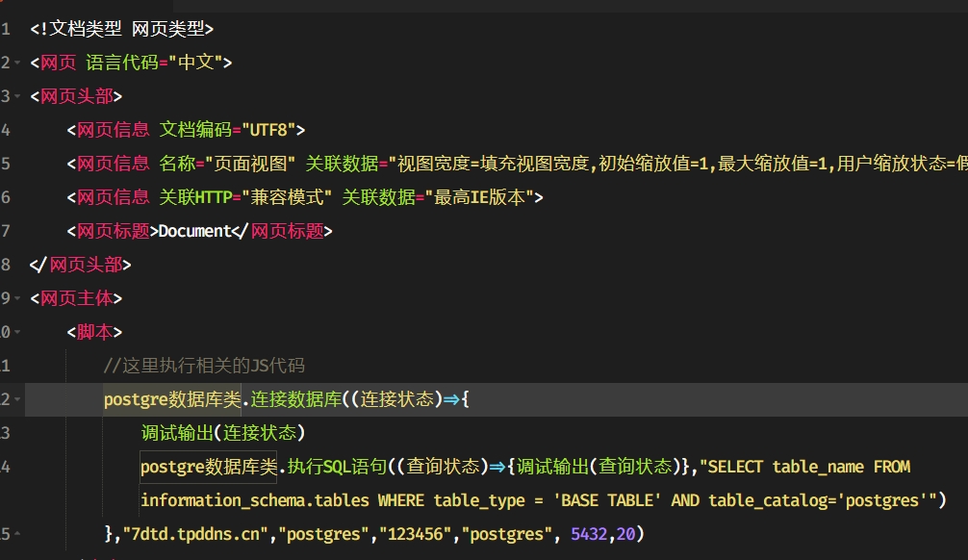Click the text information_schema.tables
Screen dimensions: 968x560
(255, 500)
